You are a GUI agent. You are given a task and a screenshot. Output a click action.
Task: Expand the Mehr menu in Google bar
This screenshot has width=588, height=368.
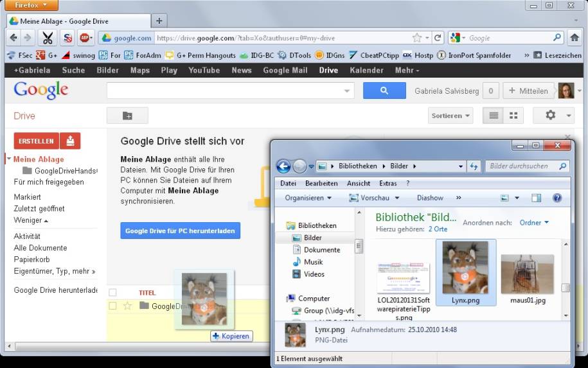[x=407, y=70]
